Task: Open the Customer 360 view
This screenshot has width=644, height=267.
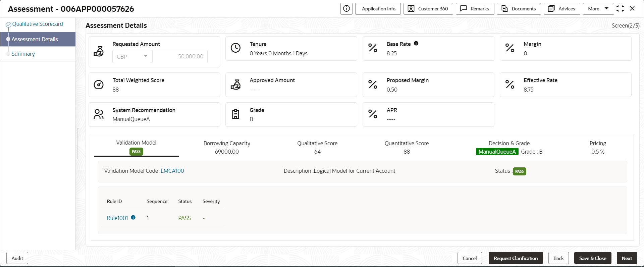Action: coord(428,9)
